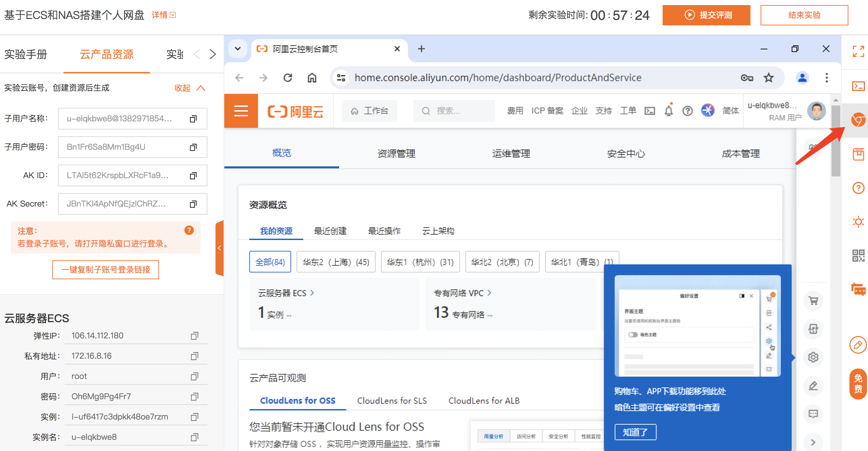This screenshot has width=868, height=451.
Task: Open the notification bell in Aliyun header
Action: (x=668, y=111)
